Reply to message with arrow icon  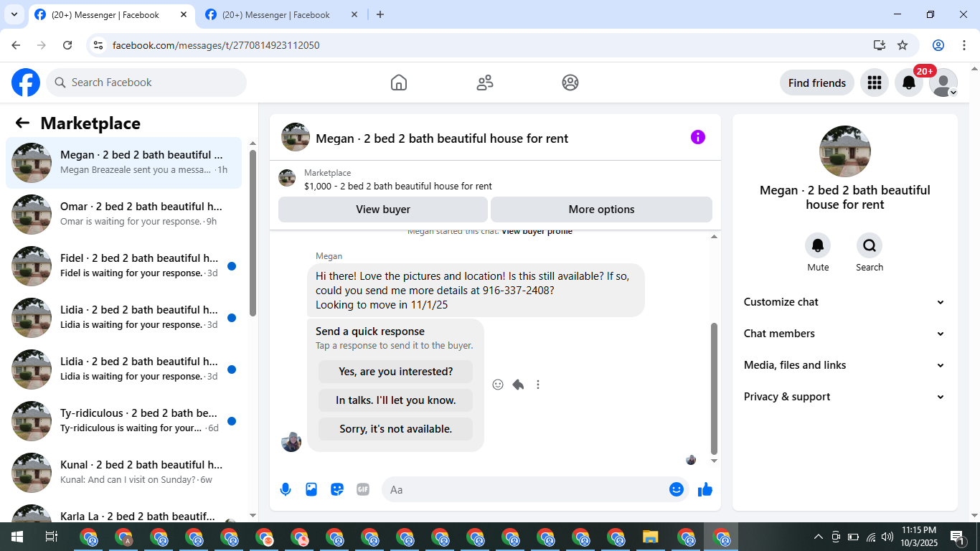518,385
